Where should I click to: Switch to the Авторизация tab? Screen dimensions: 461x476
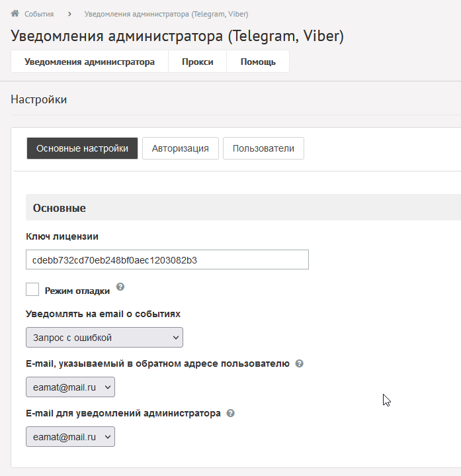(x=180, y=148)
